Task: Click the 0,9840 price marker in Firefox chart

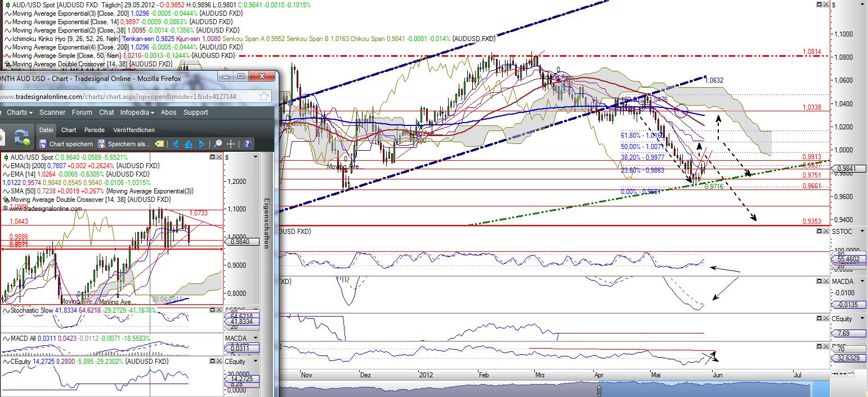Action: tap(241, 241)
